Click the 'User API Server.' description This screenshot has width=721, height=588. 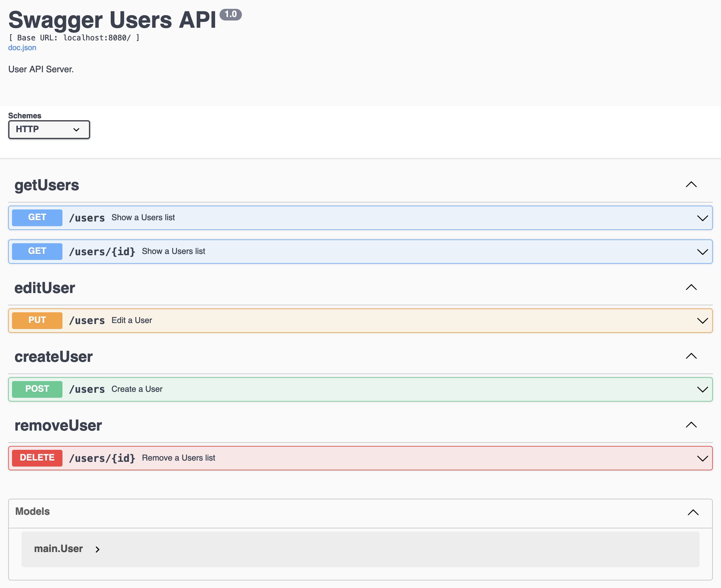click(41, 69)
